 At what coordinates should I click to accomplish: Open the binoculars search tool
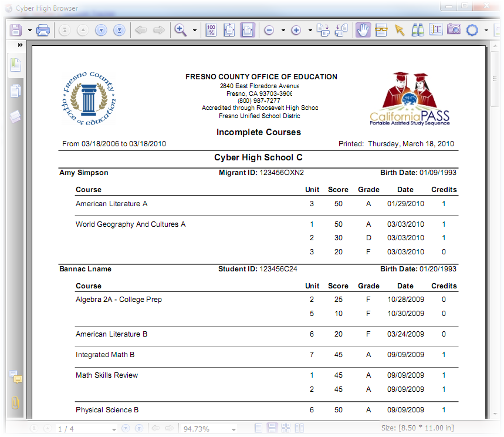click(x=418, y=29)
